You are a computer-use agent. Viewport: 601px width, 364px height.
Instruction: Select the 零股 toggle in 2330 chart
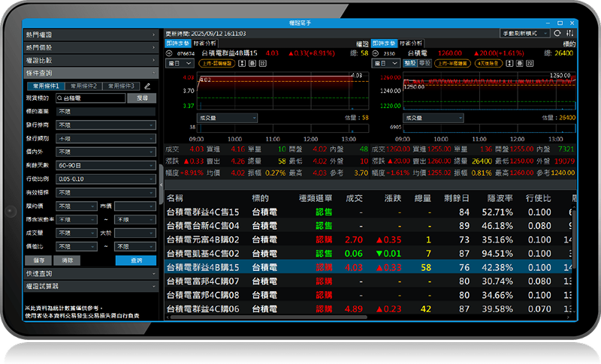(x=424, y=63)
